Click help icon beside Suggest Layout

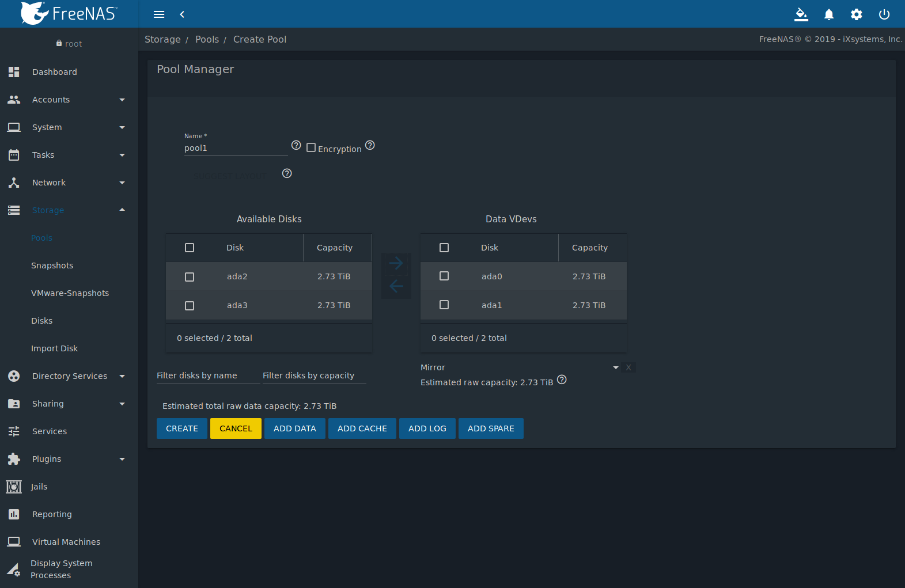287,173
